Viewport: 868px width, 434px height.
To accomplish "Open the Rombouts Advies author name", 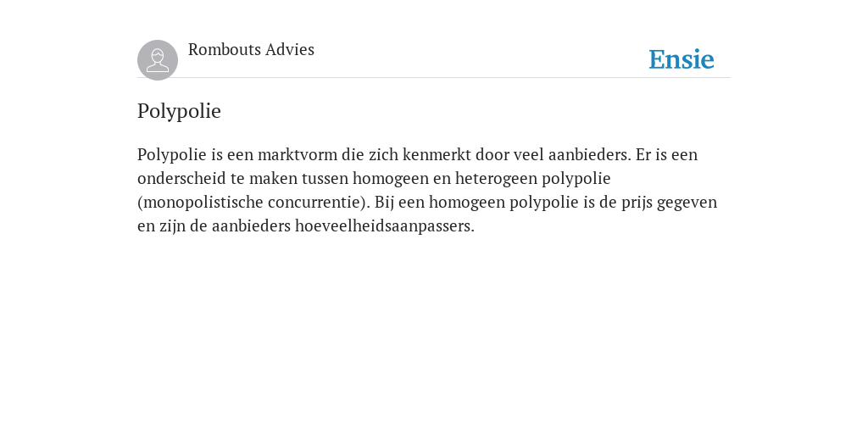I will 251,50.
